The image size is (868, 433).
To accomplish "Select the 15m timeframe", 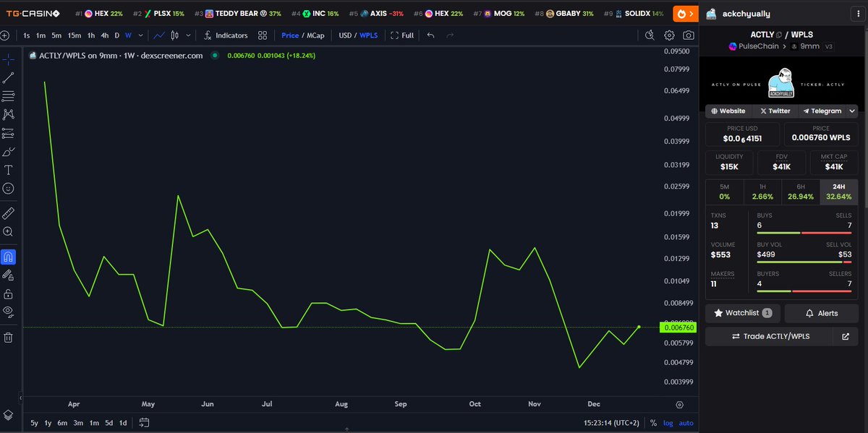I will click(x=75, y=35).
